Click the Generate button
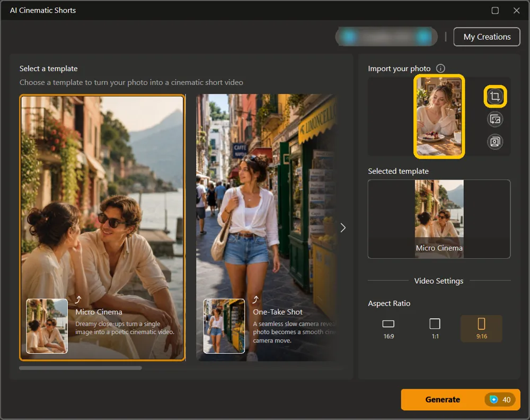Viewport: 530px width, 420px height. click(x=461, y=399)
